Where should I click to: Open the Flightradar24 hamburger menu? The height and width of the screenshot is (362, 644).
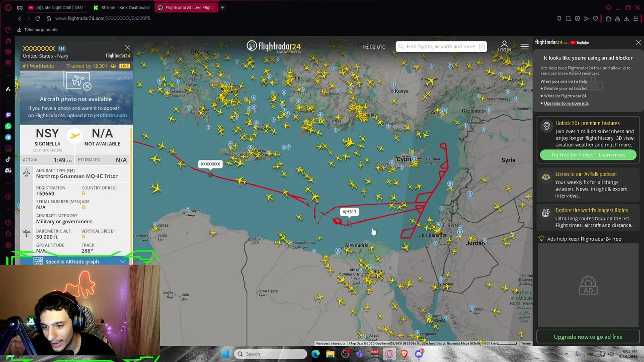click(x=524, y=46)
